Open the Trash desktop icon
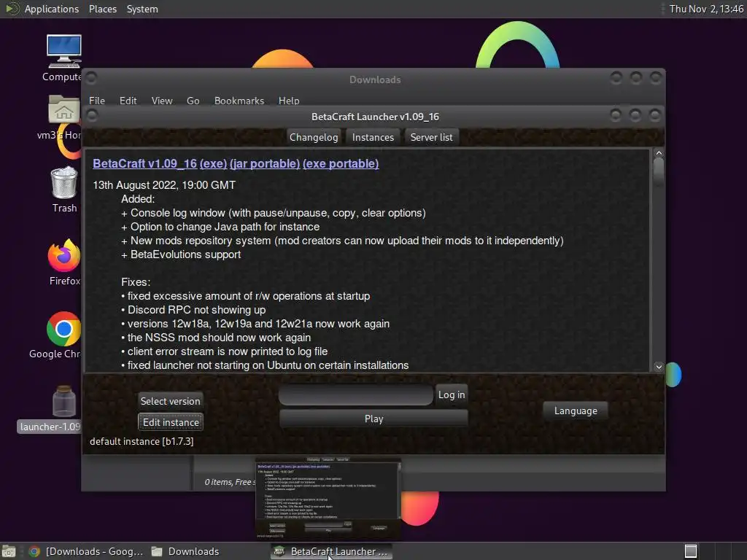This screenshot has width=747, height=560. (64, 182)
